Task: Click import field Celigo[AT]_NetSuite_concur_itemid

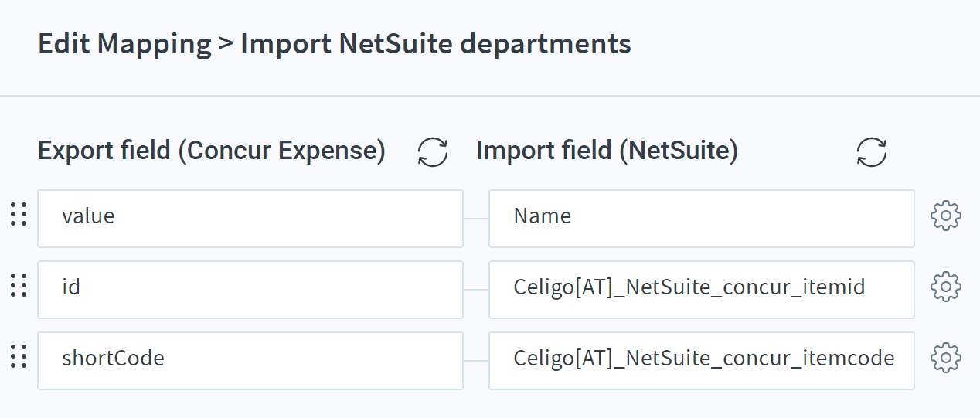Action: [x=702, y=290]
